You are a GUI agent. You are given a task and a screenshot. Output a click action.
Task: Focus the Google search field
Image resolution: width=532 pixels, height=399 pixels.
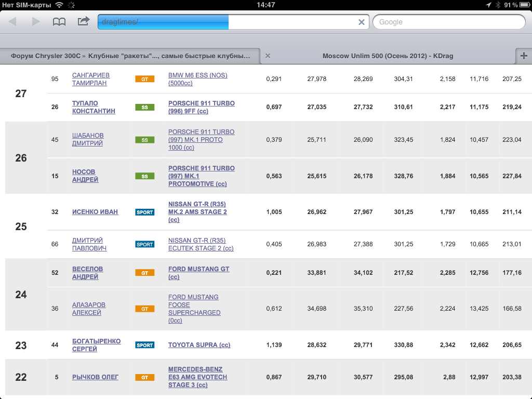[449, 22]
